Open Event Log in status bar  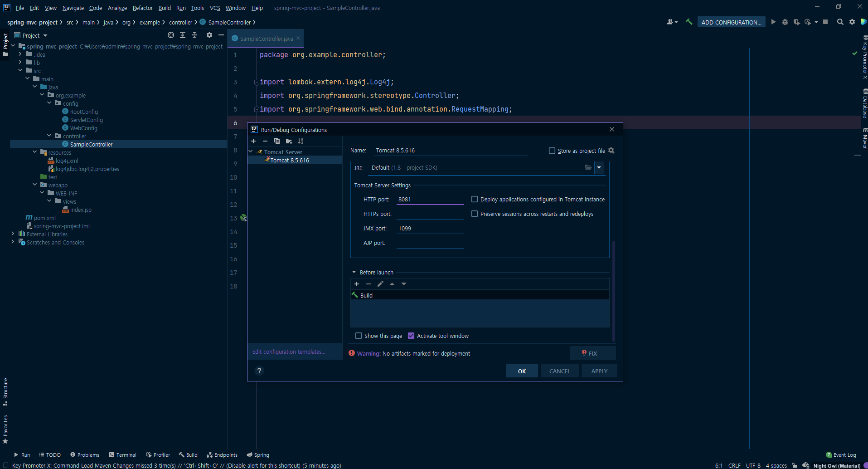pyautogui.click(x=841, y=455)
